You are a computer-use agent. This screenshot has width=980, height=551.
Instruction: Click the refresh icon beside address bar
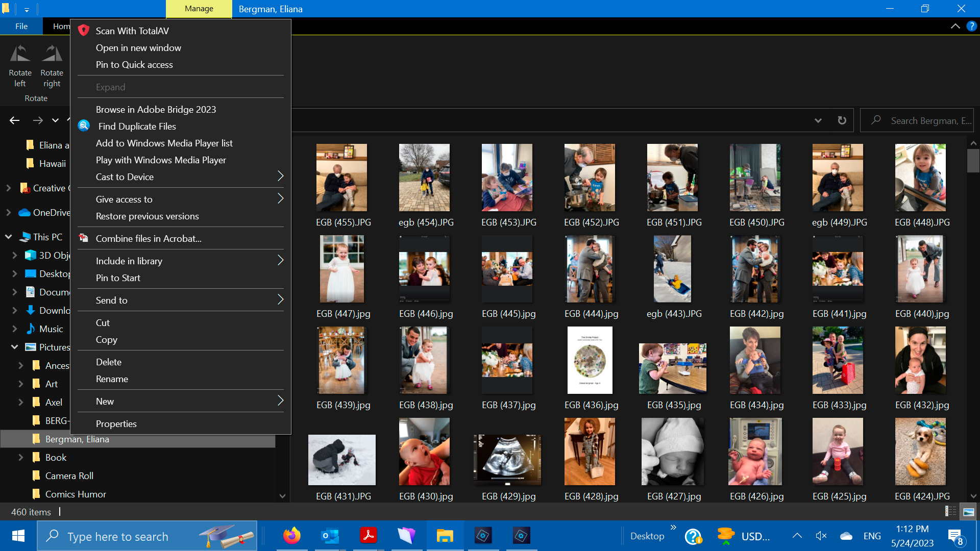pyautogui.click(x=842, y=120)
